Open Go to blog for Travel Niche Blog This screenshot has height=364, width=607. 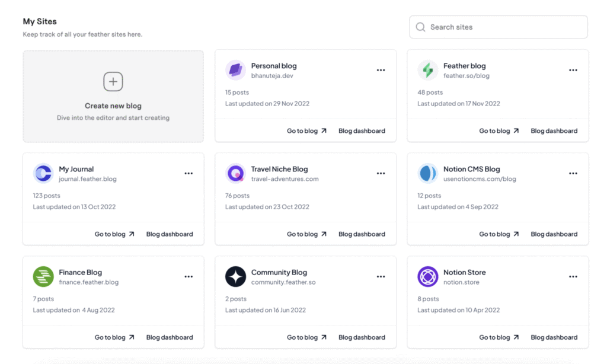pyautogui.click(x=306, y=234)
